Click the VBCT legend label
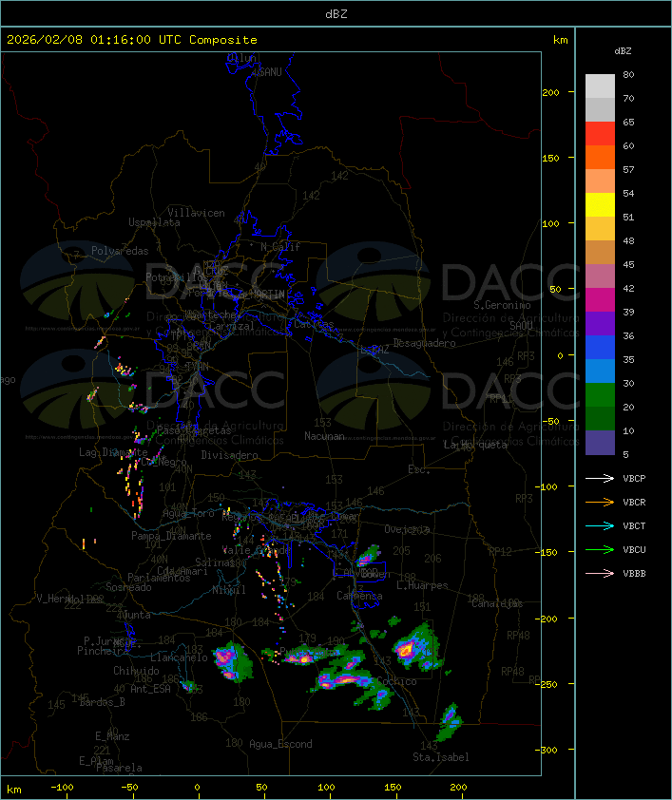This screenshot has height=800, width=672. click(x=634, y=526)
